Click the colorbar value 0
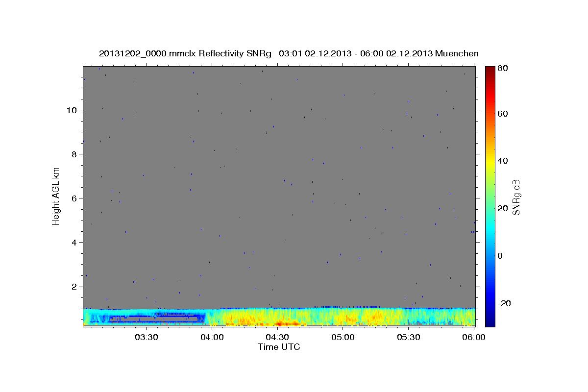This screenshot has height=392, width=588. point(500,256)
